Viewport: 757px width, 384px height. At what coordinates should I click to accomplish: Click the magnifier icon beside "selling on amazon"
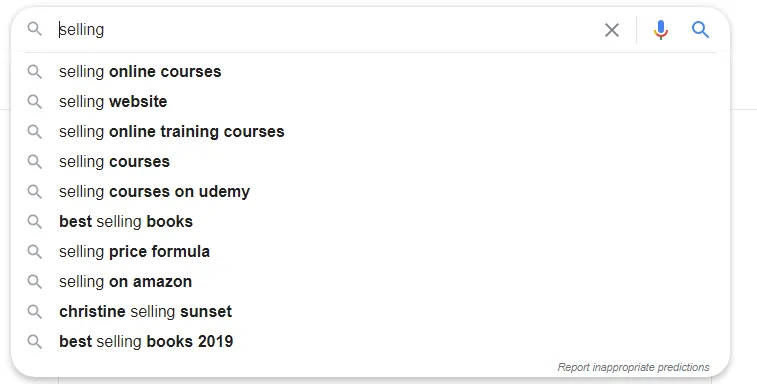pyautogui.click(x=34, y=281)
